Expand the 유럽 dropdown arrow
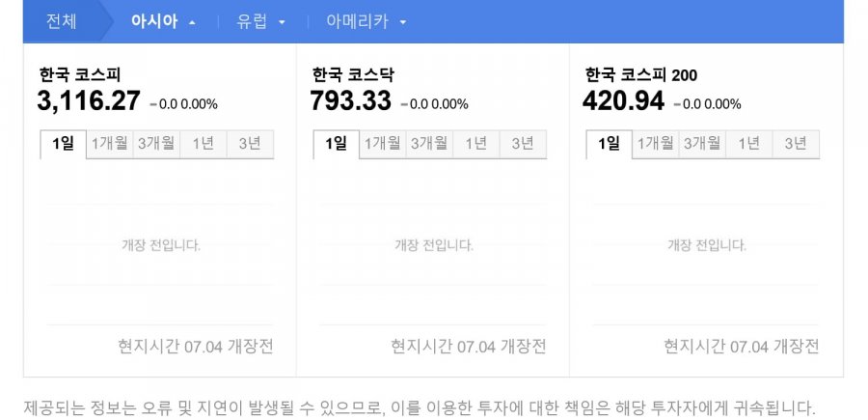 click(x=282, y=23)
